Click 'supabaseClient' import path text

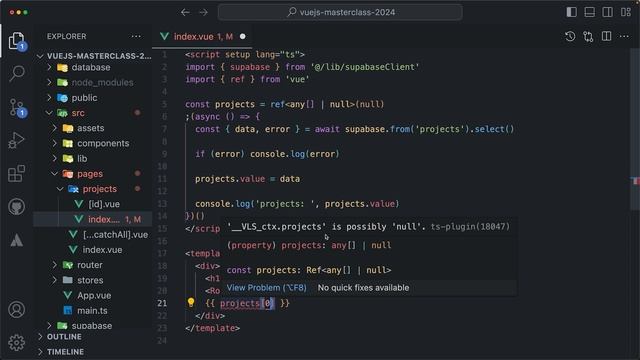(380, 67)
